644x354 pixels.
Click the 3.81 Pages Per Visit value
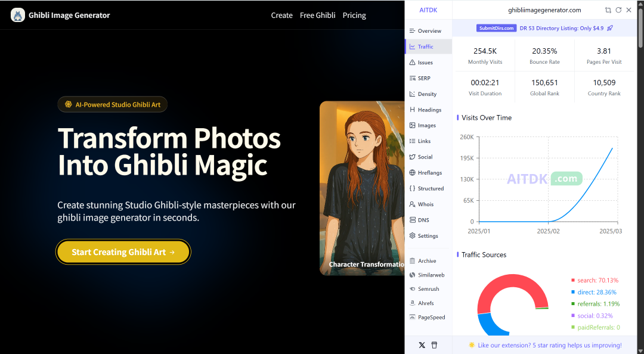[603, 51]
